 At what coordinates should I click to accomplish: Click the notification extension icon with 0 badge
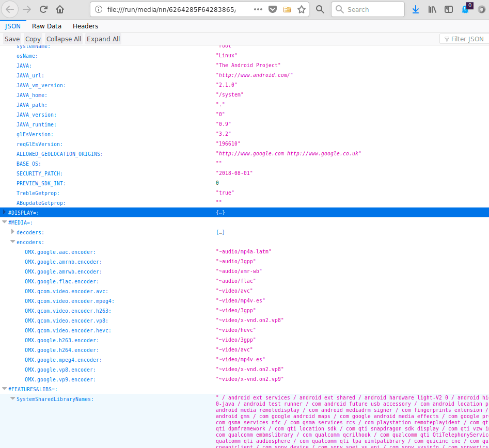[467, 9]
